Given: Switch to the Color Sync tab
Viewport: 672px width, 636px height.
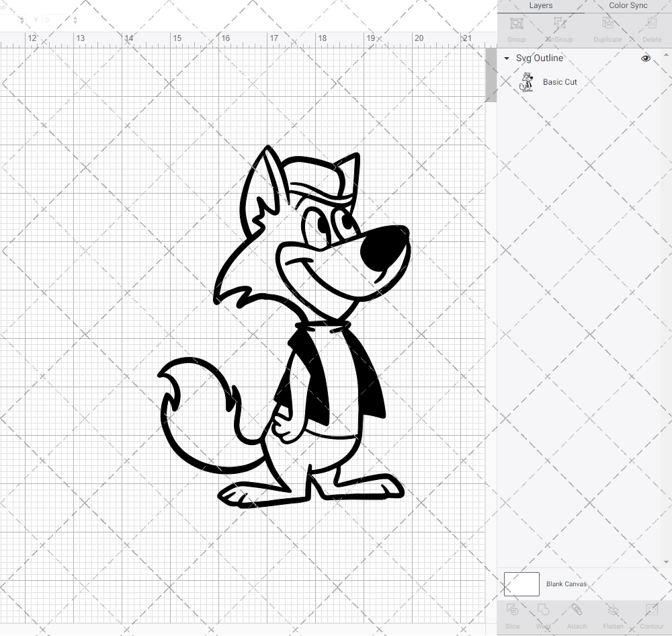Looking at the screenshot, I should click(628, 5).
